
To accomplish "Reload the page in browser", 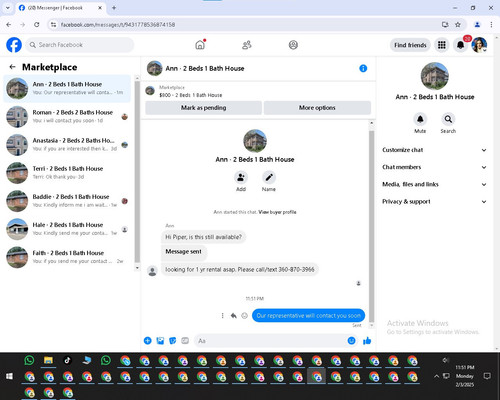I will 37,25.
